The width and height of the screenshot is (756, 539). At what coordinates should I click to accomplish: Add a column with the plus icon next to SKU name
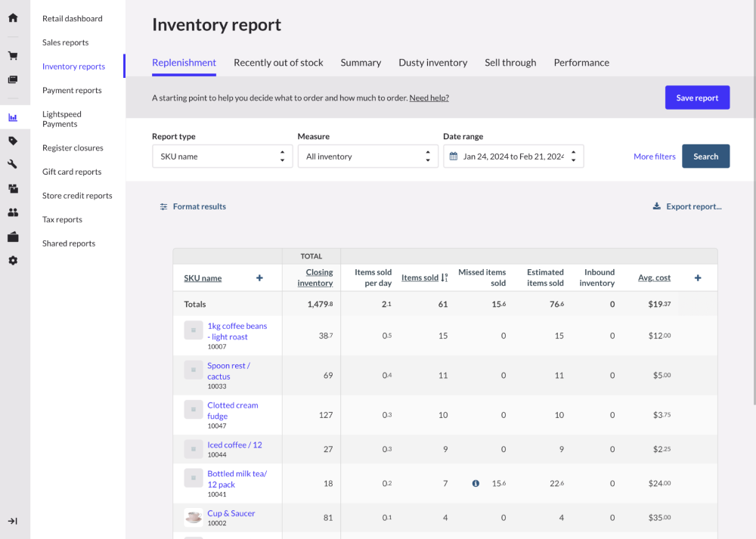pos(259,277)
